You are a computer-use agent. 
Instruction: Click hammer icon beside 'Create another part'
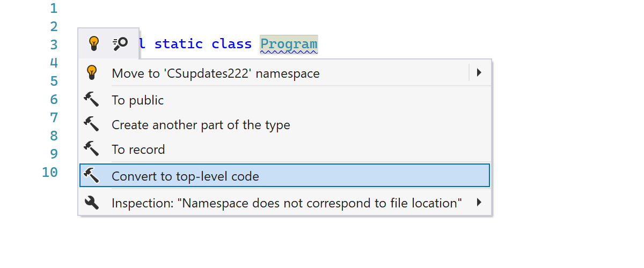92,124
